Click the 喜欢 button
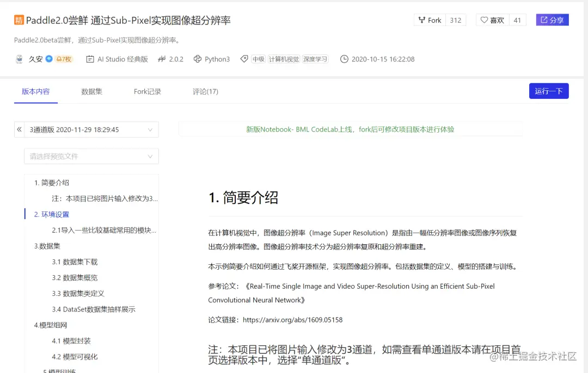588x373 pixels. pos(492,20)
